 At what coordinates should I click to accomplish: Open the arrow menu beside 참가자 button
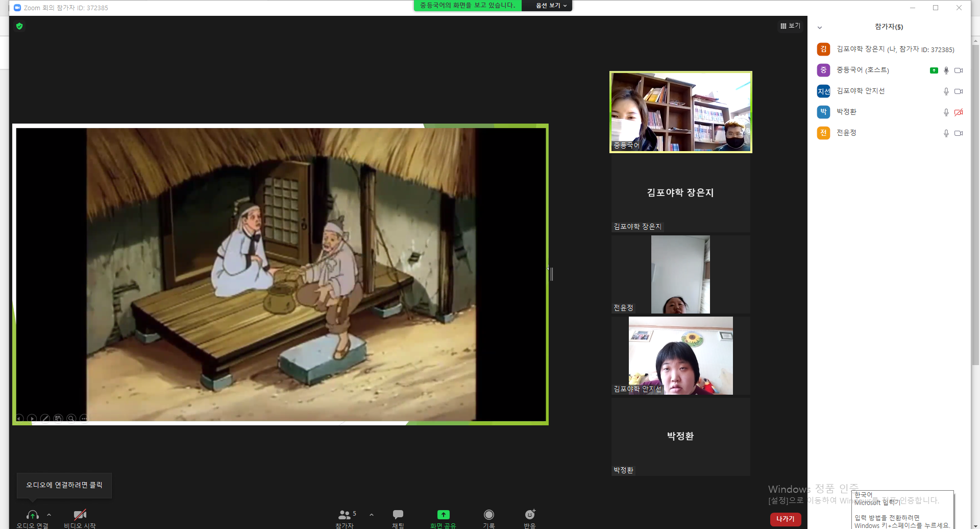[x=372, y=515]
